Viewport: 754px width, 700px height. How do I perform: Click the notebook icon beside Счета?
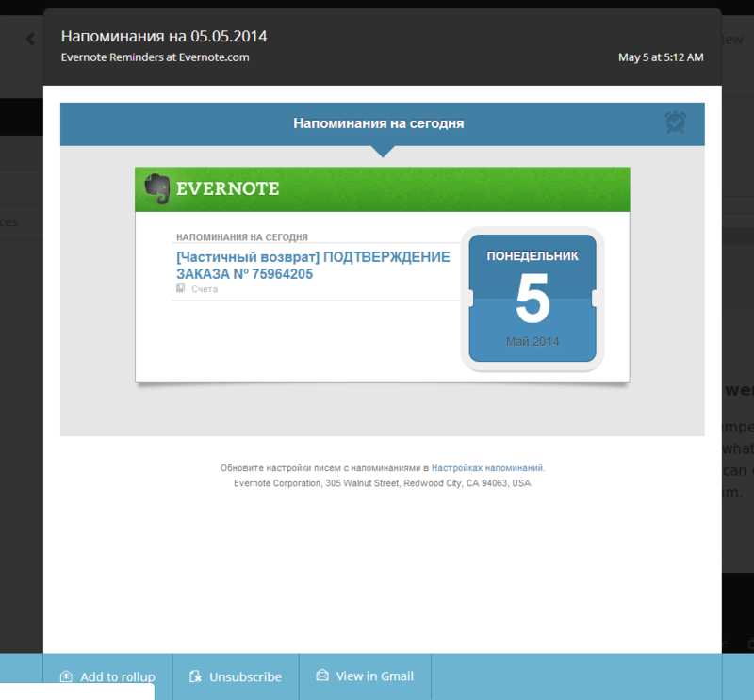tap(180, 288)
